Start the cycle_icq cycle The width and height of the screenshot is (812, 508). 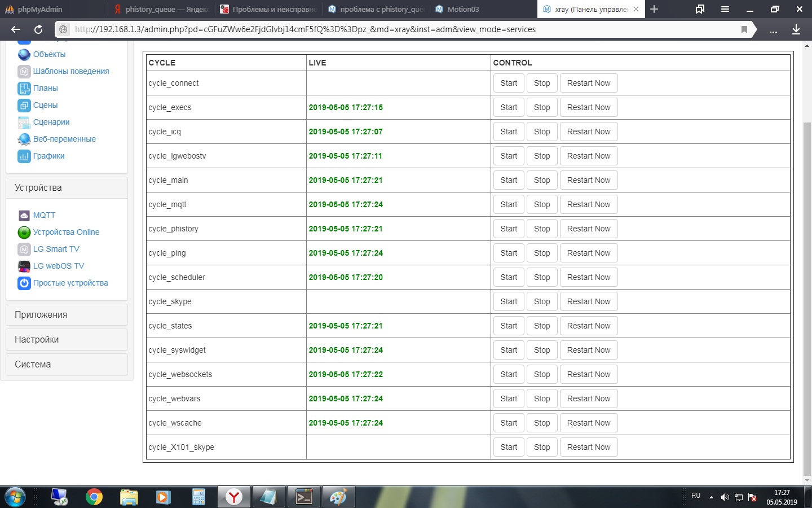(509, 132)
